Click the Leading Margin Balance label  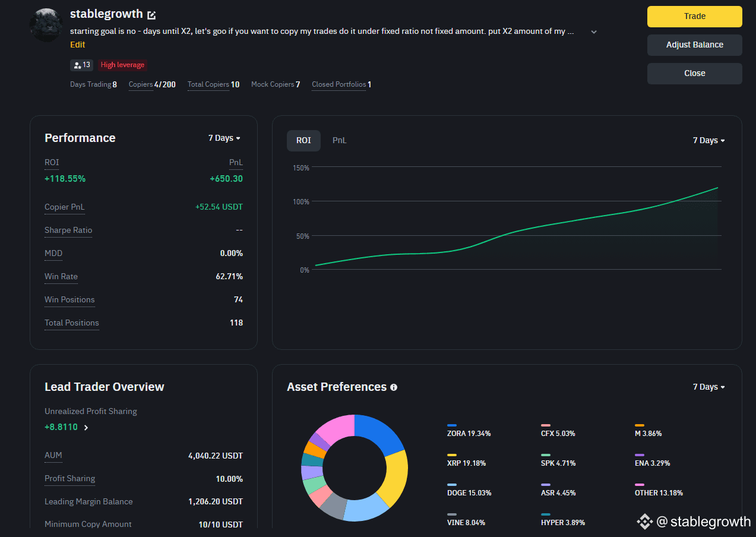(x=88, y=502)
